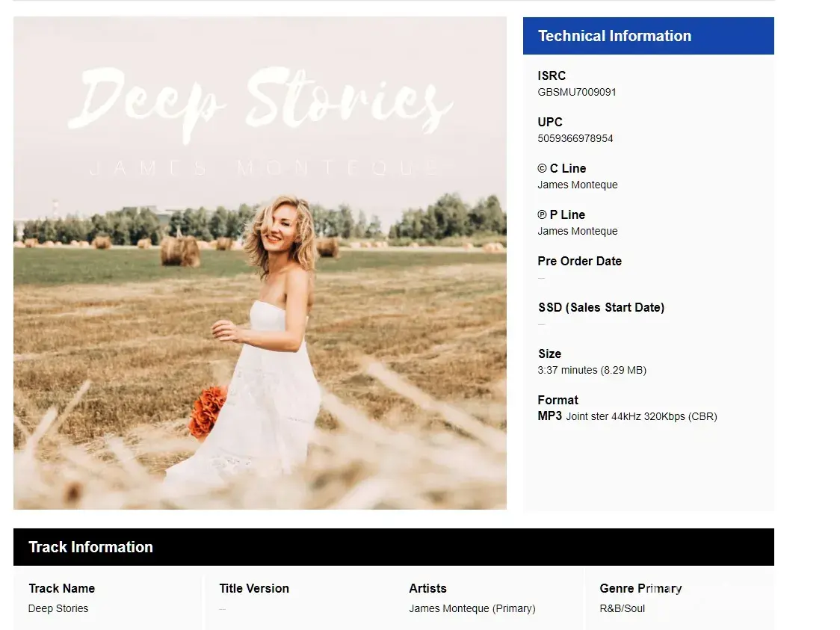
Task: Click the ISRC code GBSMU7009091
Action: point(576,93)
